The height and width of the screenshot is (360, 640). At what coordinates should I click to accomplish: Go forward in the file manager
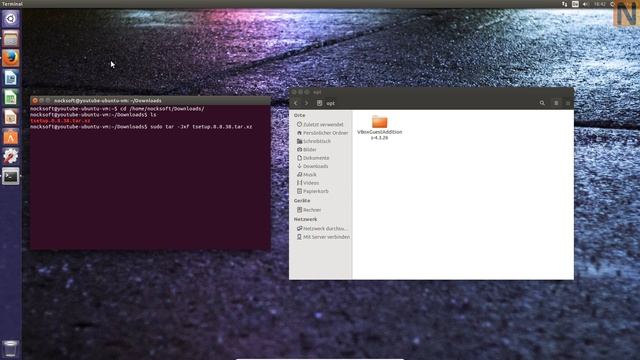pyautogui.click(x=307, y=103)
